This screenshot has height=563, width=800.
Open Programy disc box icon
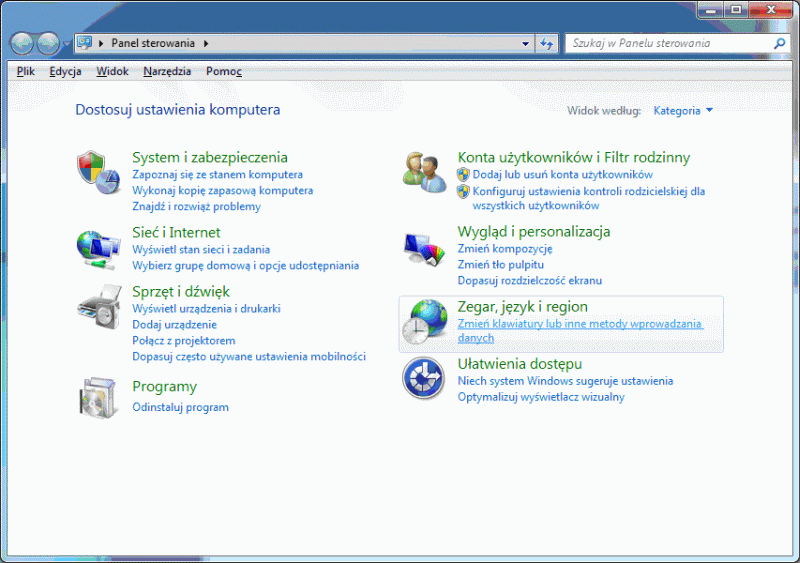pyautogui.click(x=98, y=398)
